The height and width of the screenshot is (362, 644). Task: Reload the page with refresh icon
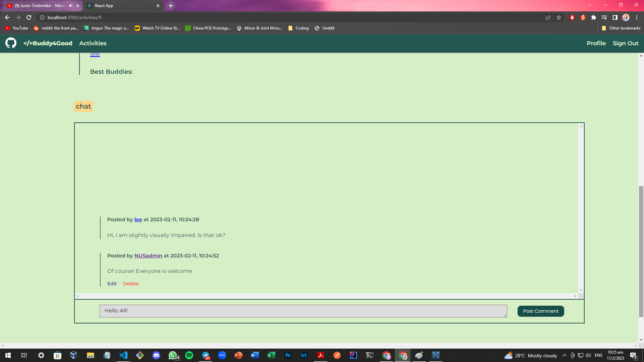coord(29,17)
